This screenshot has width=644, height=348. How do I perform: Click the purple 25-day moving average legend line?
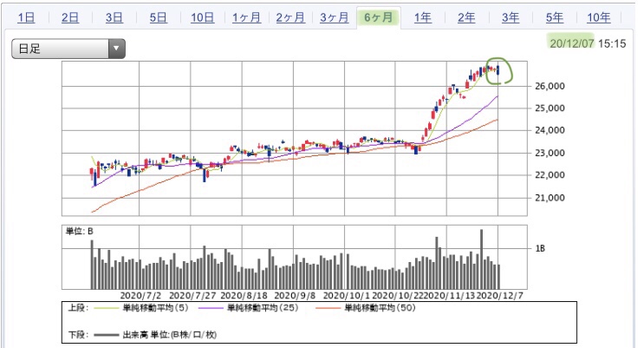[211, 308]
